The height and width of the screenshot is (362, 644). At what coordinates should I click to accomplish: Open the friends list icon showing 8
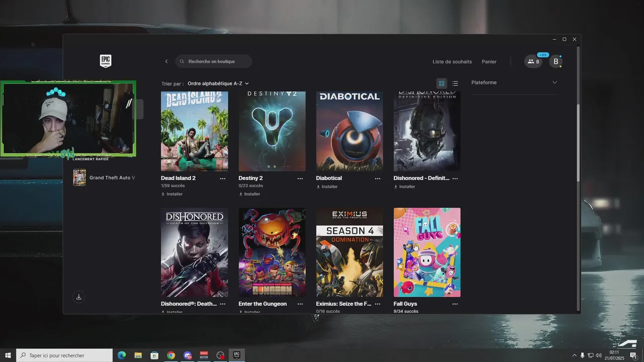pos(533,61)
